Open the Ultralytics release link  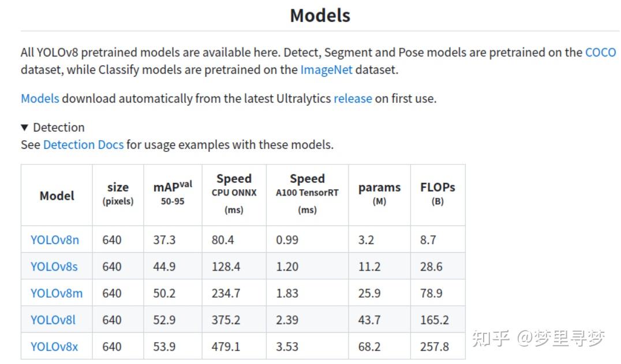pyautogui.click(x=353, y=99)
